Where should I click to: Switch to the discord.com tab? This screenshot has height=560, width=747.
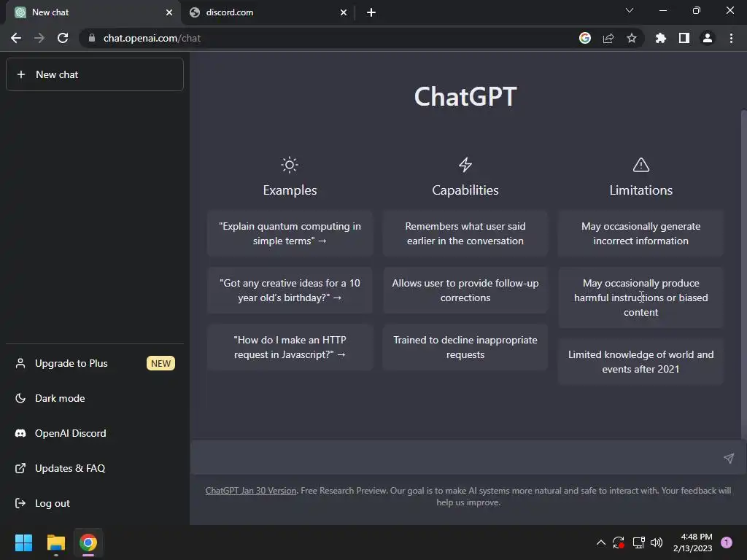pyautogui.click(x=268, y=12)
